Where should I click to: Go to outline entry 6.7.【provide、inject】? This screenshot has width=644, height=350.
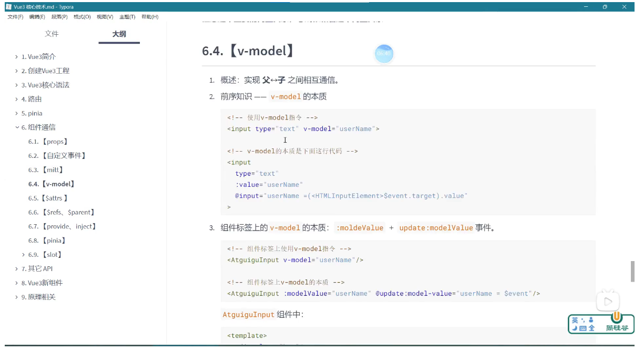click(x=63, y=227)
